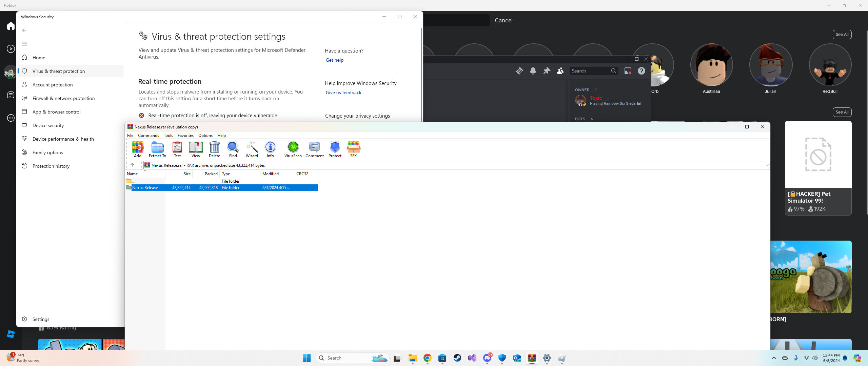The width and height of the screenshot is (868, 366).
Task: Expand WinRAR archive path dropdown
Action: coord(767,165)
